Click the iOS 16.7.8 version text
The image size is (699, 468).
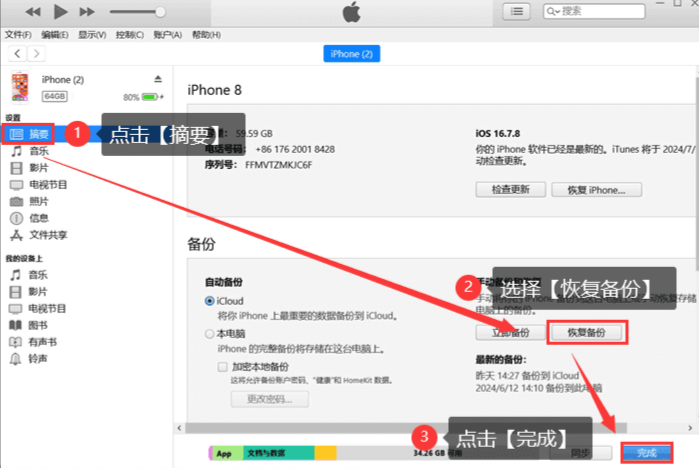(498, 134)
